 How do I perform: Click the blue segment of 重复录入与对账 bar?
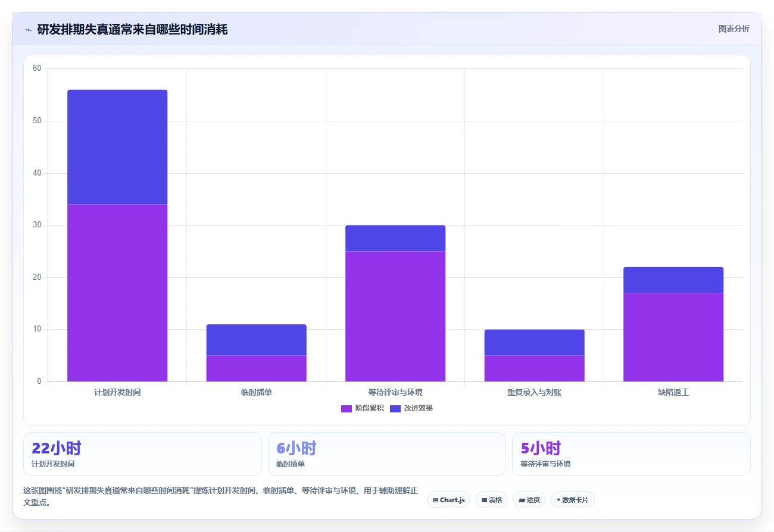[x=535, y=342]
